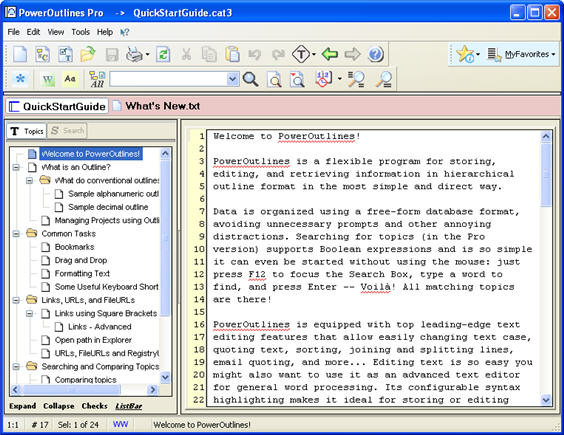The height and width of the screenshot is (435, 564).
Task: Click the Collapse button below the tree
Action: (59, 406)
